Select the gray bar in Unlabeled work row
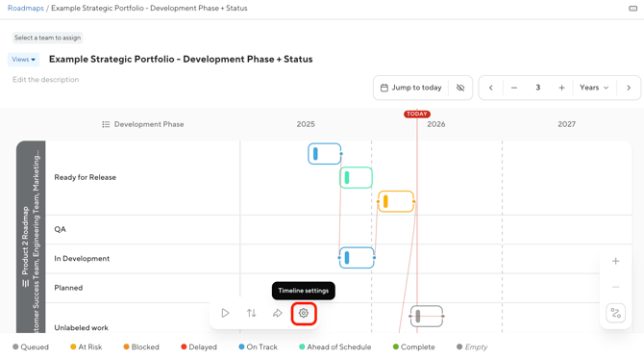This screenshot has height=359, width=644. (x=427, y=317)
